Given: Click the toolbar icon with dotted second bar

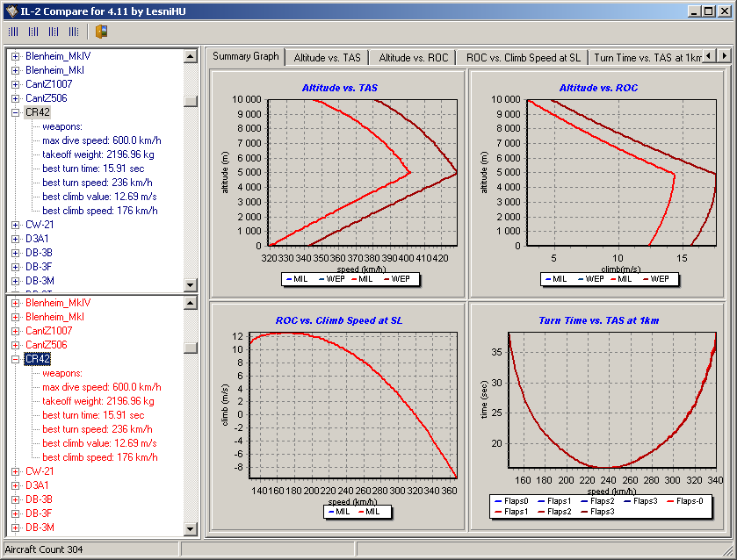Looking at the screenshot, I should pos(33,32).
